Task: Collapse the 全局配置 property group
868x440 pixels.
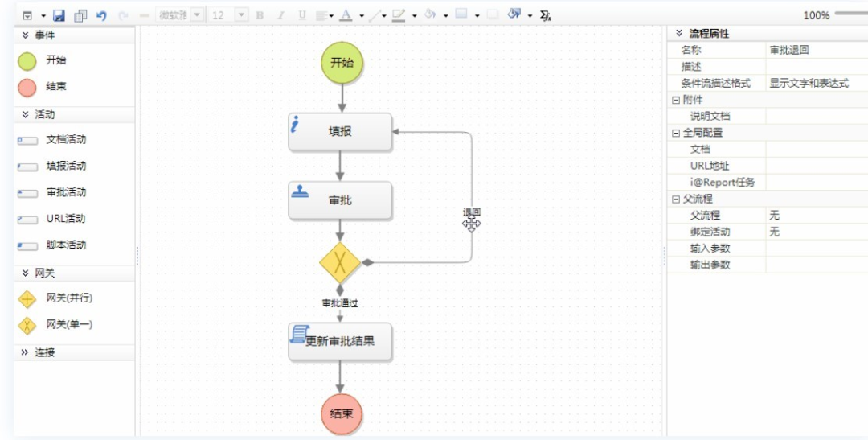Action: click(675, 133)
